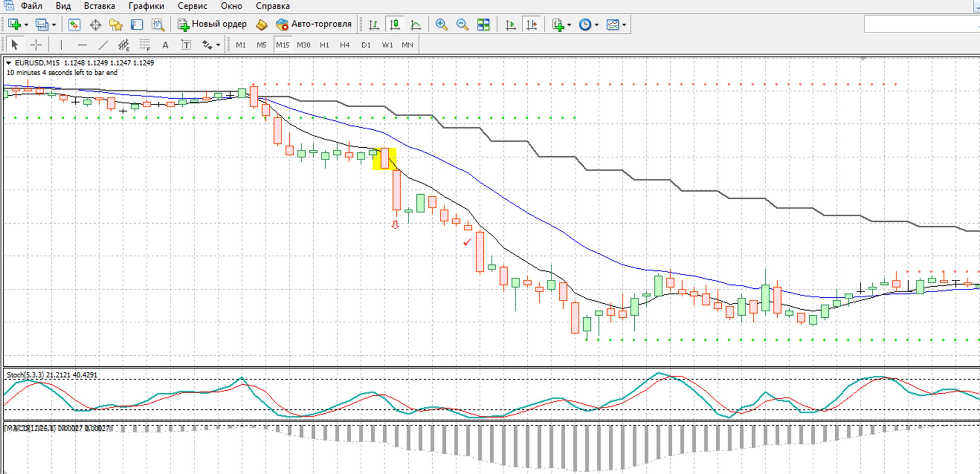Switch to M1 timeframe

[x=241, y=45]
